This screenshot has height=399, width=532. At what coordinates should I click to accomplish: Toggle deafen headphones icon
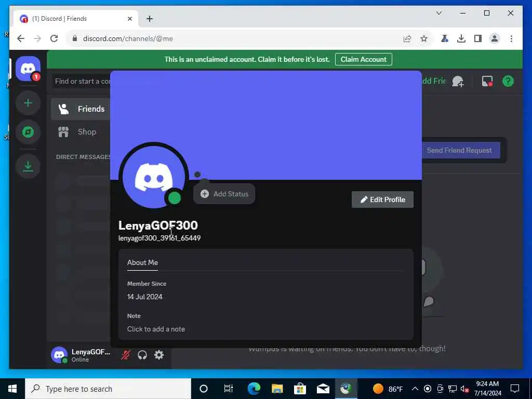[x=142, y=355]
